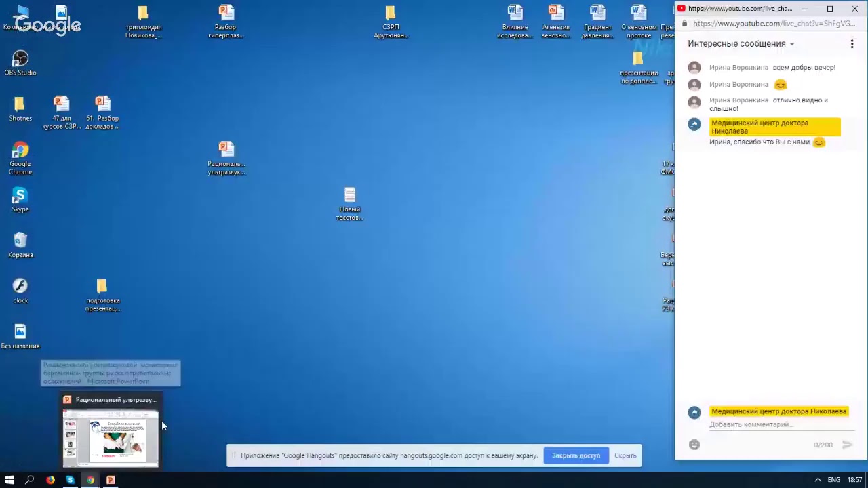Open taskbar search magnifier
868x488 pixels.
(30, 480)
